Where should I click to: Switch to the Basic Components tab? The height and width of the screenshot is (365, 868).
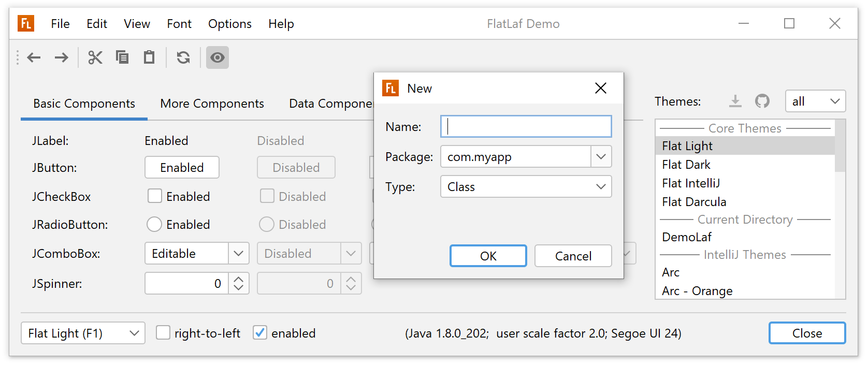(84, 104)
